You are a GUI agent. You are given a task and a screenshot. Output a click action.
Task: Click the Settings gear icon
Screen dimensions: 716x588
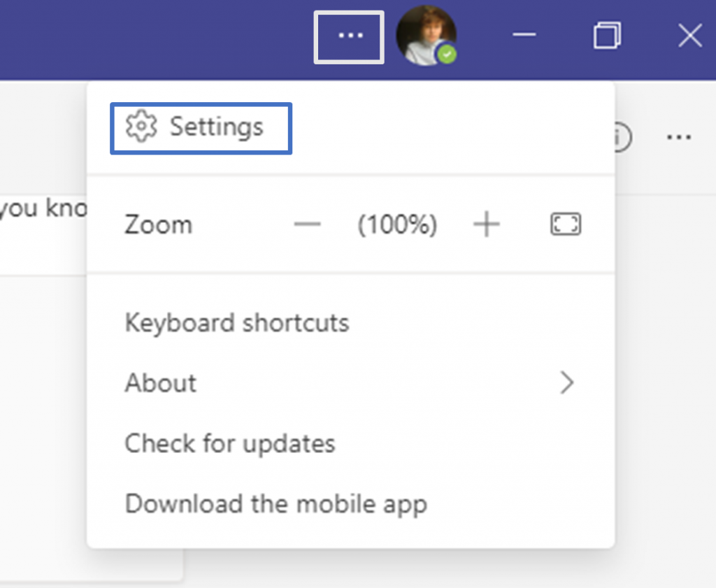pyautogui.click(x=141, y=127)
